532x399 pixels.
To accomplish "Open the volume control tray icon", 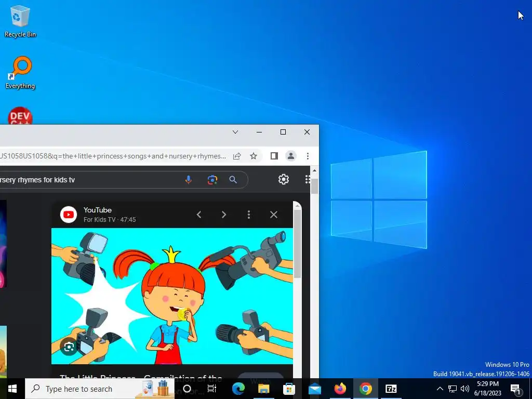I will coord(465,389).
